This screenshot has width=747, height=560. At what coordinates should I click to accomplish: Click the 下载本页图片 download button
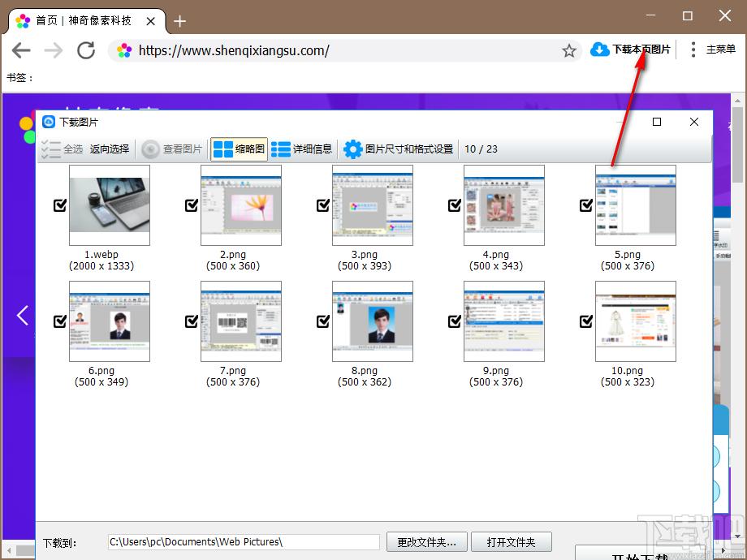coord(630,49)
